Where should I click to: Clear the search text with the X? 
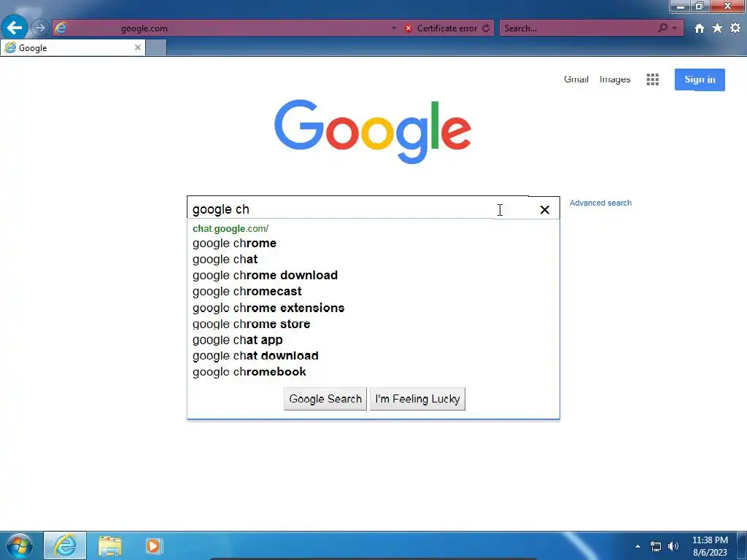[x=544, y=209]
